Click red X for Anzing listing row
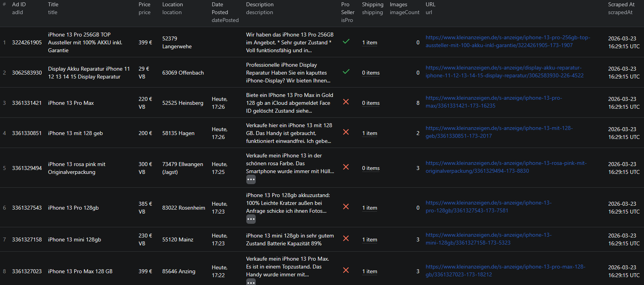This screenshot has height=285, width=644. 346,270
